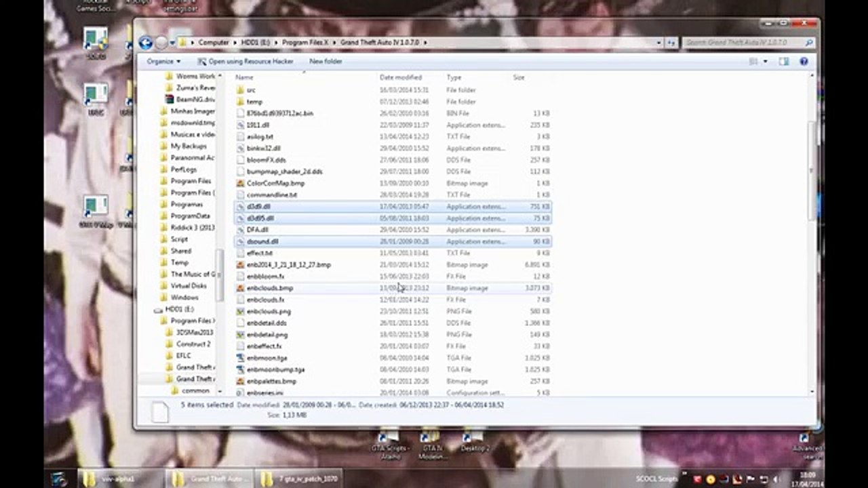Open Explorer Help question mark icon
This screenshot has width=868, height=488.
(x=804, y=61)
